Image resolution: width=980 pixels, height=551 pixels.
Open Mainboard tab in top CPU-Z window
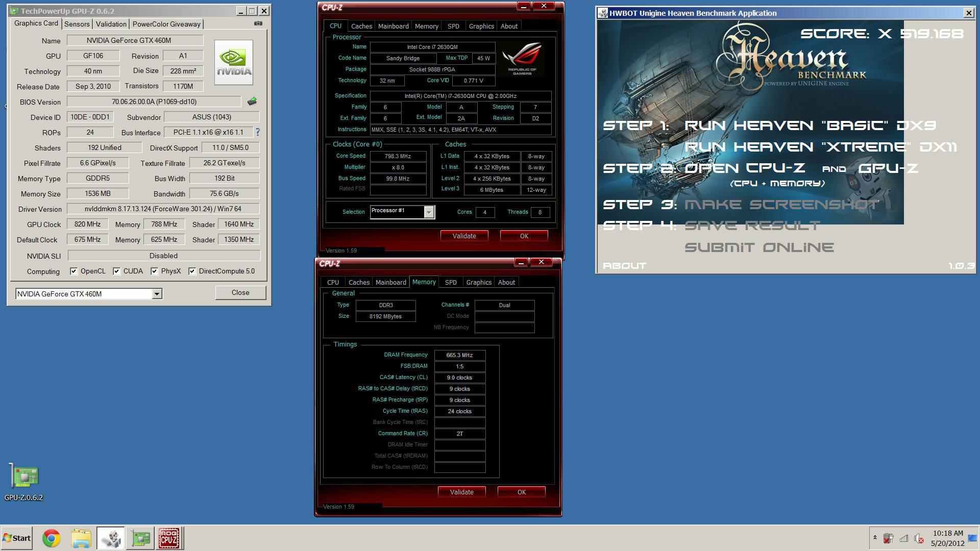coord(393,26)
